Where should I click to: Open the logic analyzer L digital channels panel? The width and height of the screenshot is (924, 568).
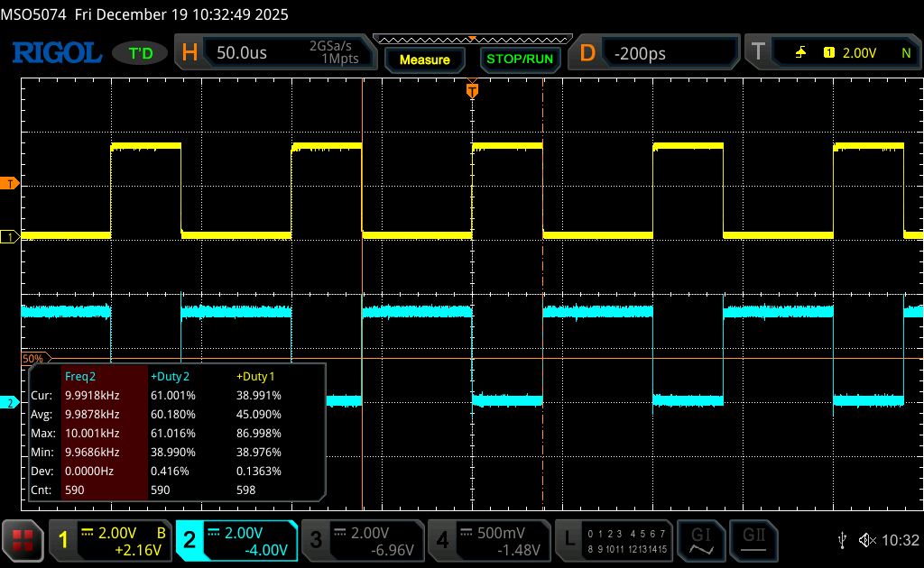click(x=615, y=541)
